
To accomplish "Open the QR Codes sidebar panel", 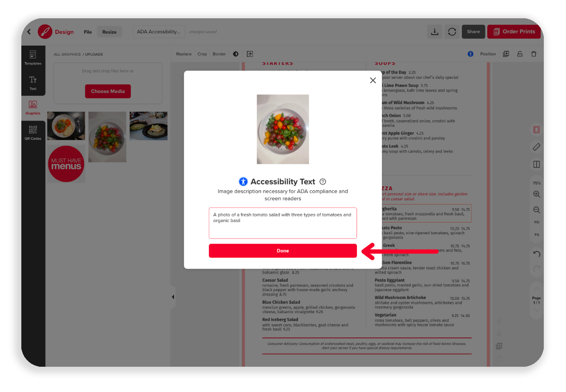I will [x=33, y=133].
